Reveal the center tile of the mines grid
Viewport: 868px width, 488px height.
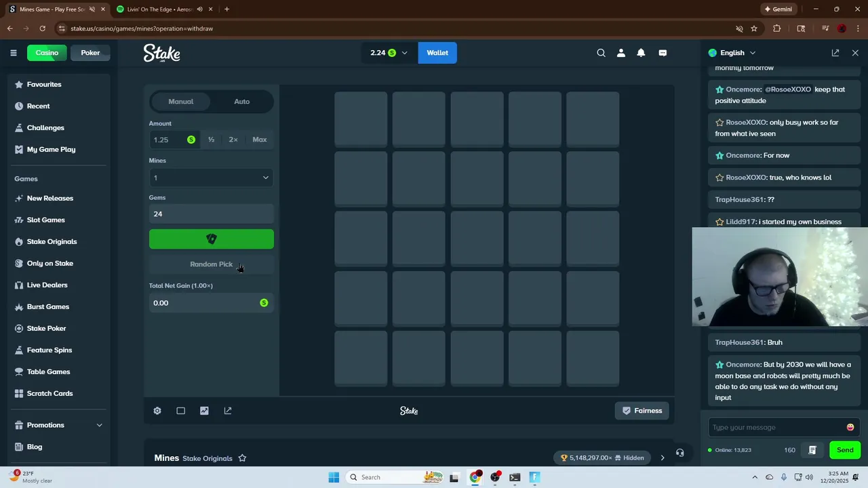[x=477, y=239]
